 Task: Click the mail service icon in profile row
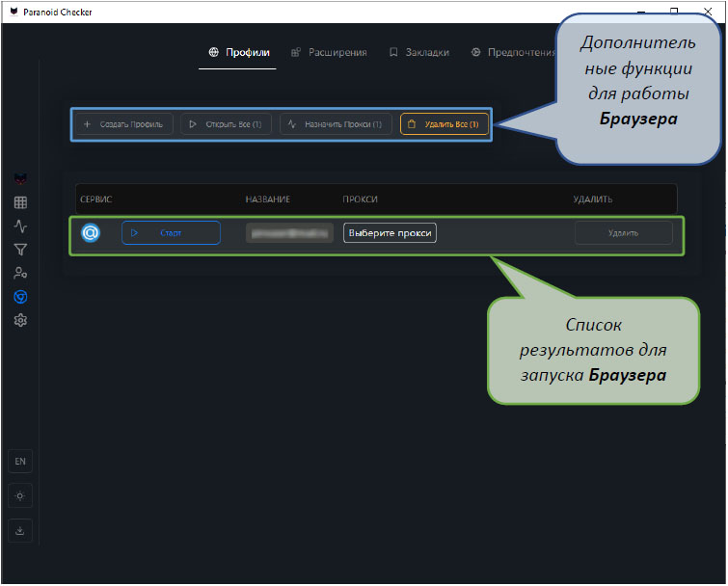point(91,233)
